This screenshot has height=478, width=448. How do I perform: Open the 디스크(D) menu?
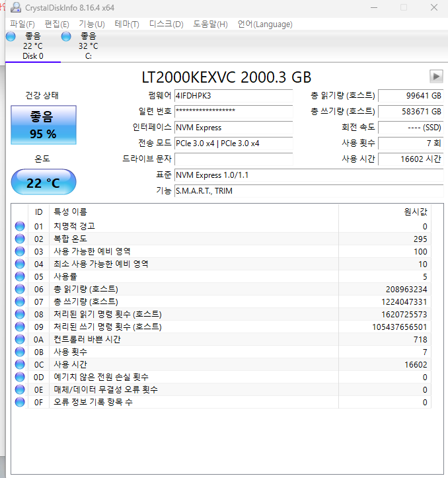tap(166, 24)
